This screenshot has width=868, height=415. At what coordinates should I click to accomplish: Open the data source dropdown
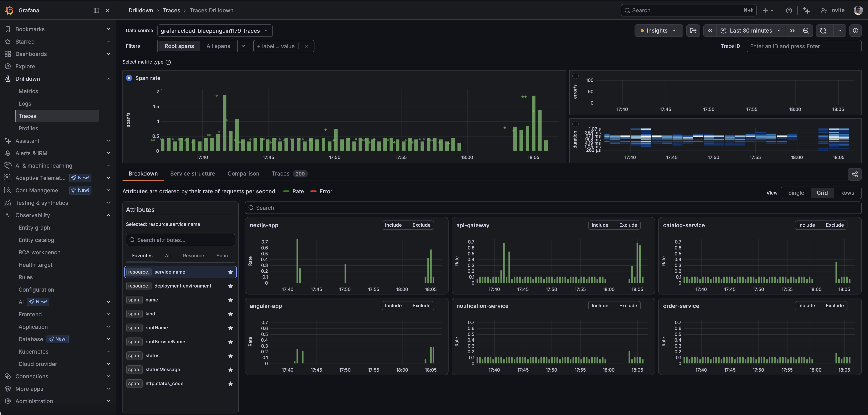pos(215,31)
